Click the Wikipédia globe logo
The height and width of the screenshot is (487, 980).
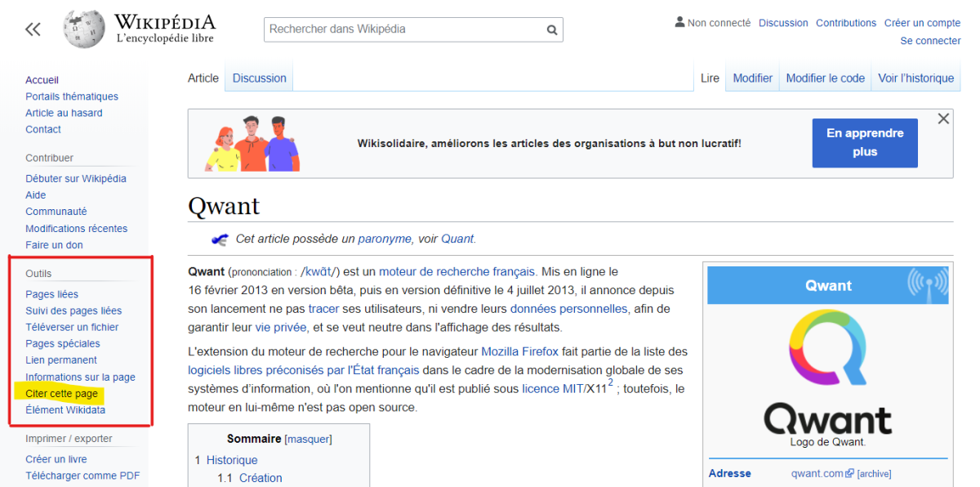point(83,29)
